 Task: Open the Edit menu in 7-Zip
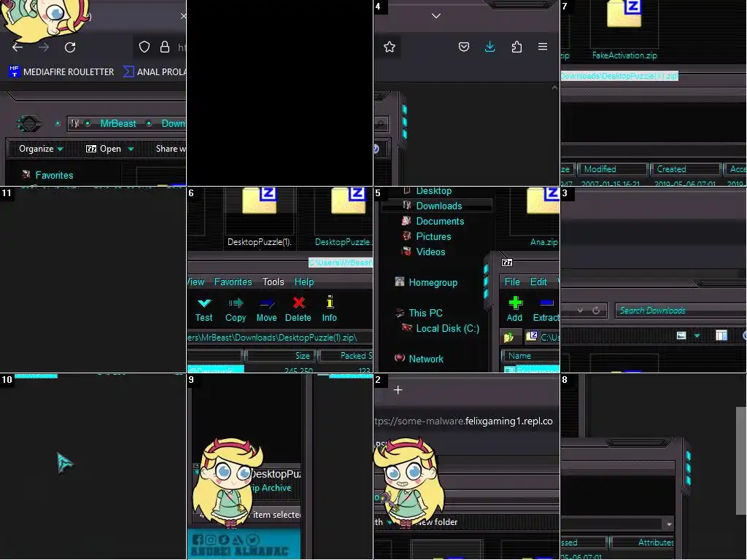coord(538,282)
